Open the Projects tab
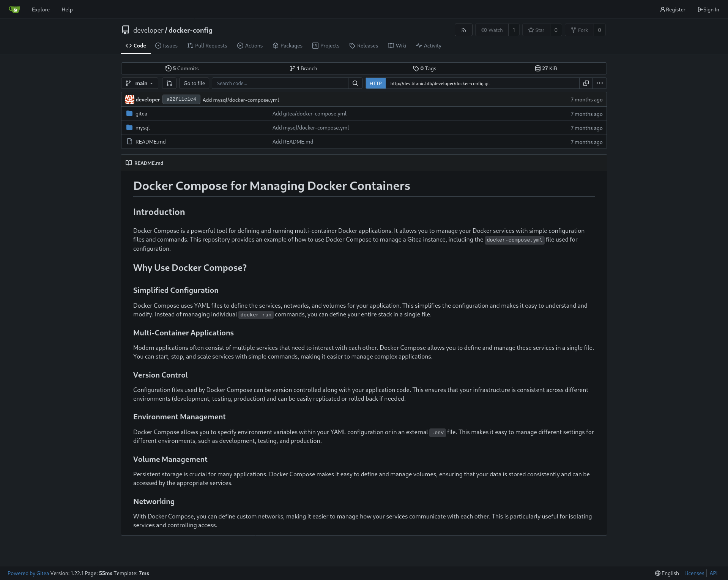This screenshot has width=728, height=580. tap(326, 46)
